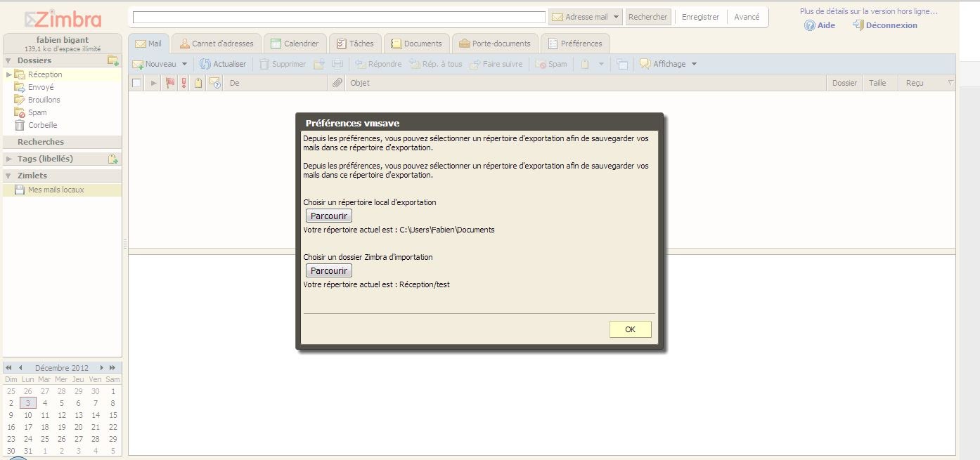Go to previous year in mini calendar
This screenshot has width=980, height=460.
9,367
